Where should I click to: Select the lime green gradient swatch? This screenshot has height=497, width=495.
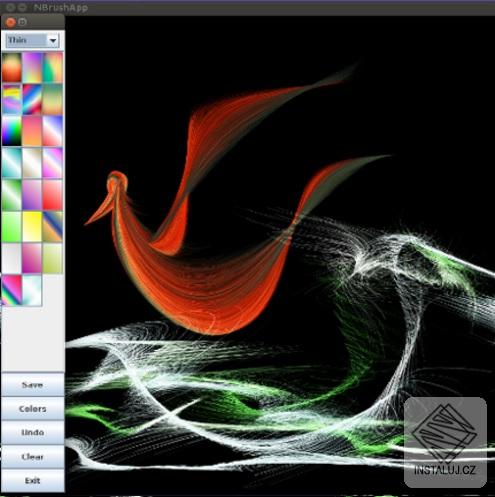click(x=12, y=227)
